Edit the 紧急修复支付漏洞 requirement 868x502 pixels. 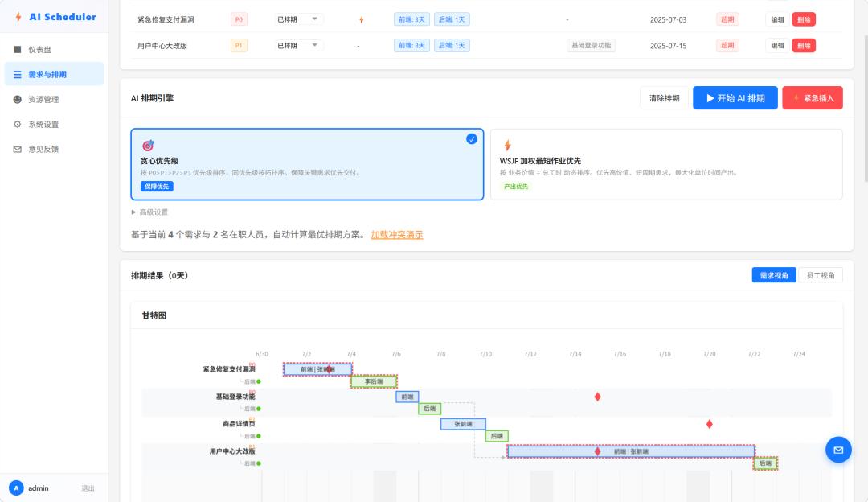[x=778, y=19]
